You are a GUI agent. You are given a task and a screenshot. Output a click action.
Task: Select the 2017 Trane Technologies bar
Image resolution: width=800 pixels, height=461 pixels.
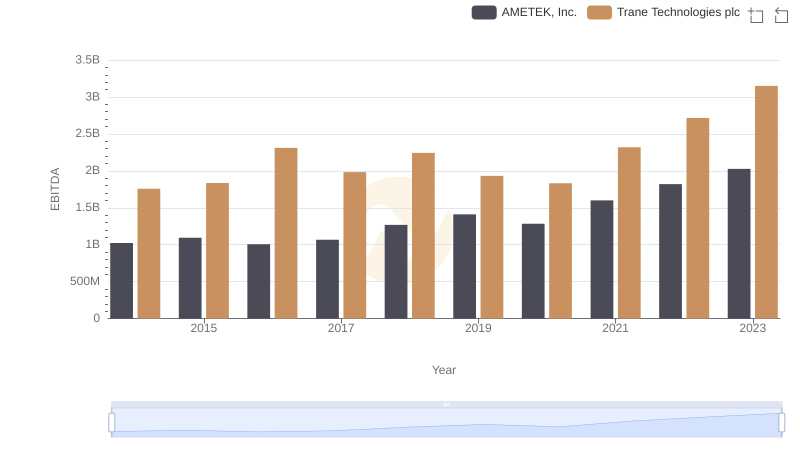pyautogui.click(x=355, y=245)
